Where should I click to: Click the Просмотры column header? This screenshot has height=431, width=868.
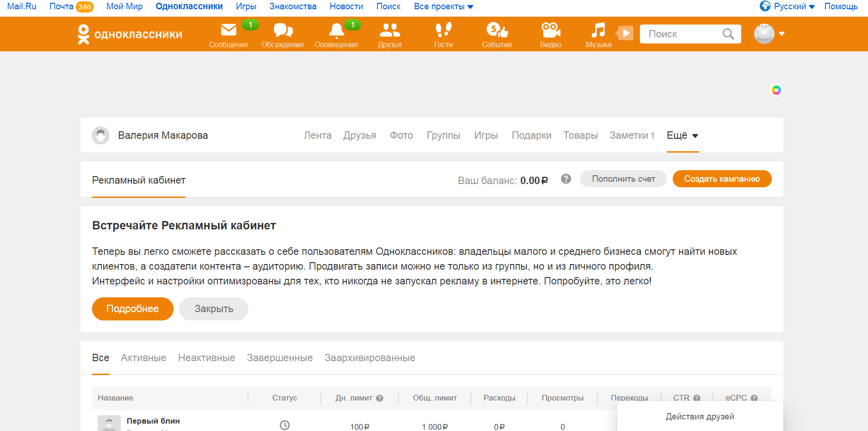(563, 398)
